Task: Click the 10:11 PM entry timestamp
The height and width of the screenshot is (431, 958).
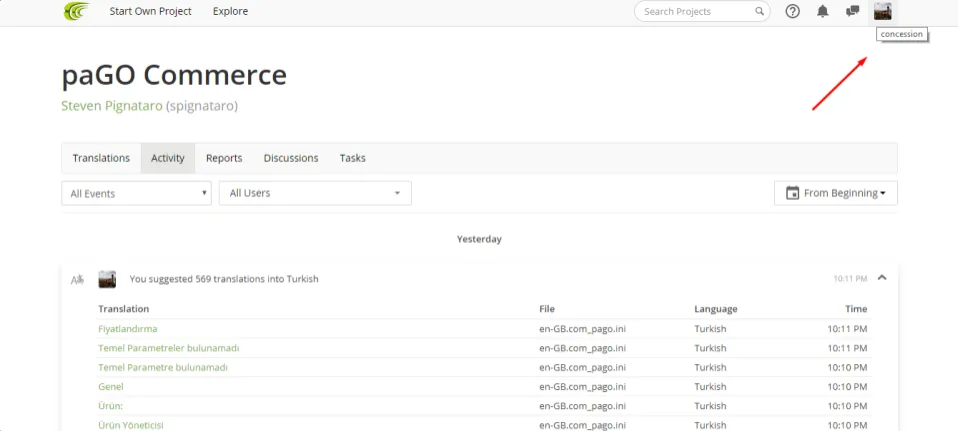Action: [x=850, y=279]
